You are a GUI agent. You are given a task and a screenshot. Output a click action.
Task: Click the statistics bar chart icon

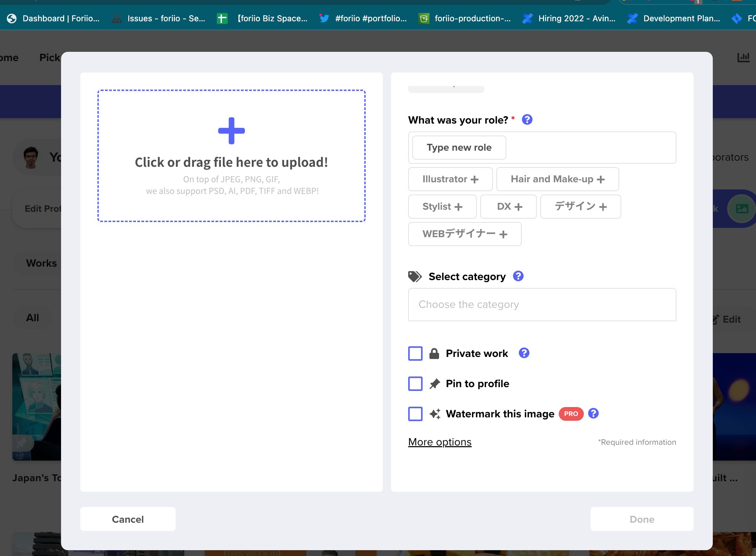coord(743,57)
